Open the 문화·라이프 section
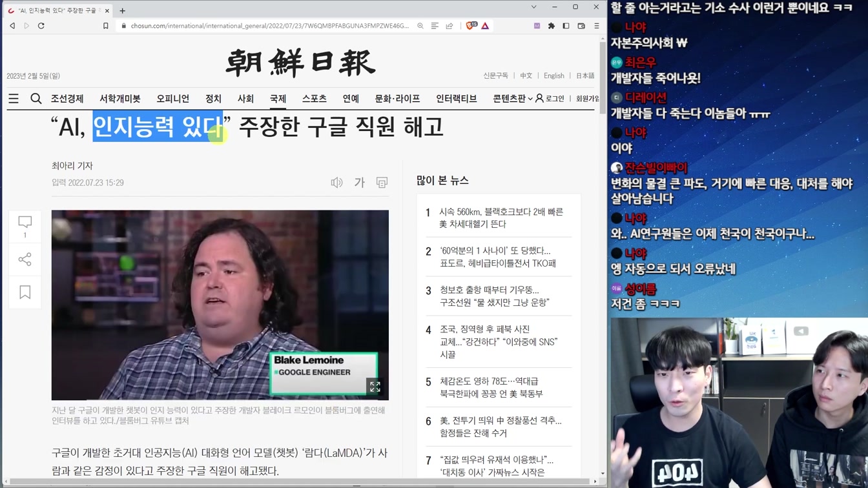Screen dimensions: 868x488 pos(397,99)
